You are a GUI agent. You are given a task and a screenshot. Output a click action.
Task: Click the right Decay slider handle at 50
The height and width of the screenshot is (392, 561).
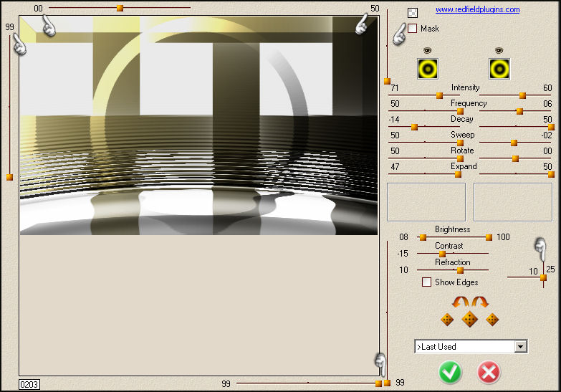[x=552, y=127]
